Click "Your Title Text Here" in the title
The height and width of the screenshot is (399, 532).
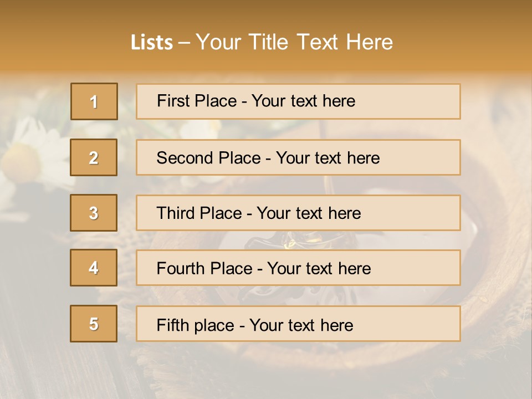click(x=294, y=43)
